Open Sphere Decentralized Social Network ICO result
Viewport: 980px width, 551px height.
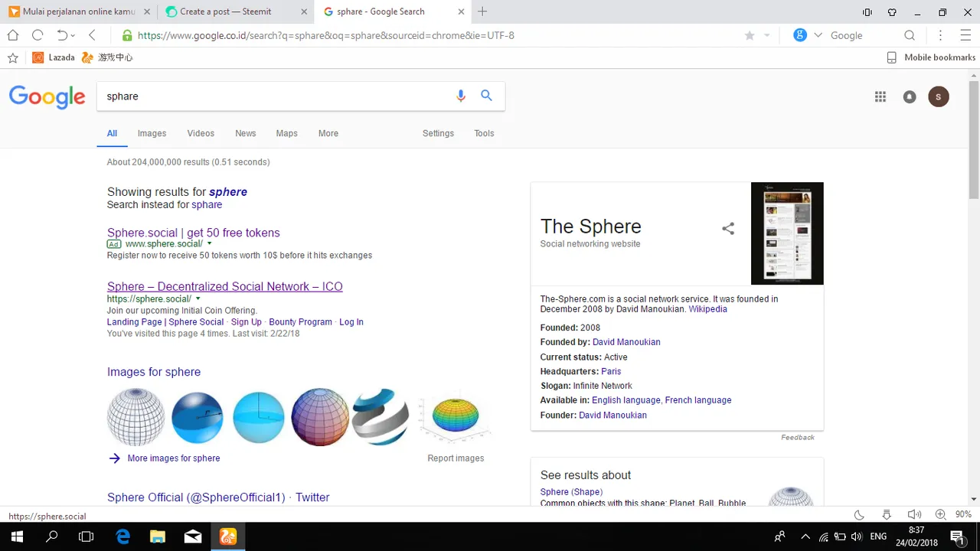coord(225,286)
